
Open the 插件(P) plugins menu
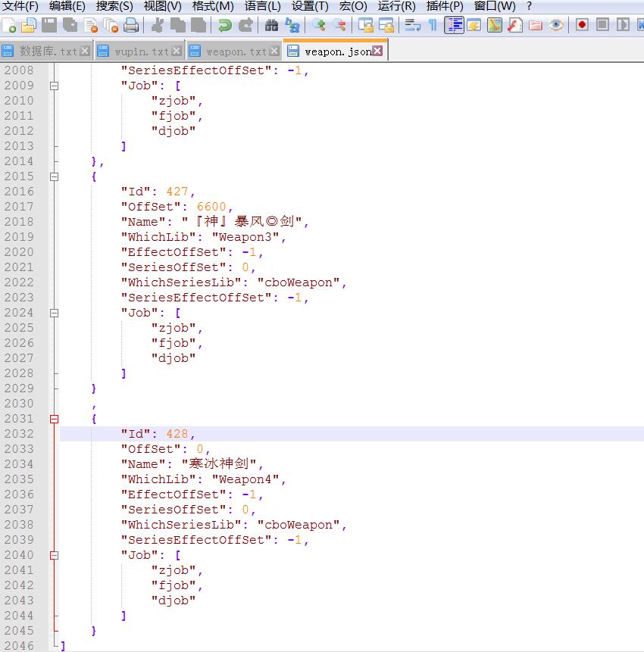445,6
